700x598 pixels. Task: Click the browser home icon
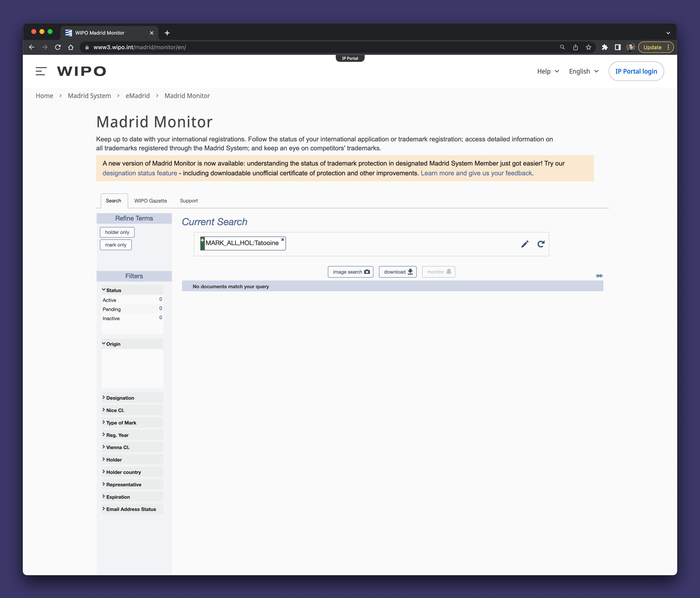71,47
